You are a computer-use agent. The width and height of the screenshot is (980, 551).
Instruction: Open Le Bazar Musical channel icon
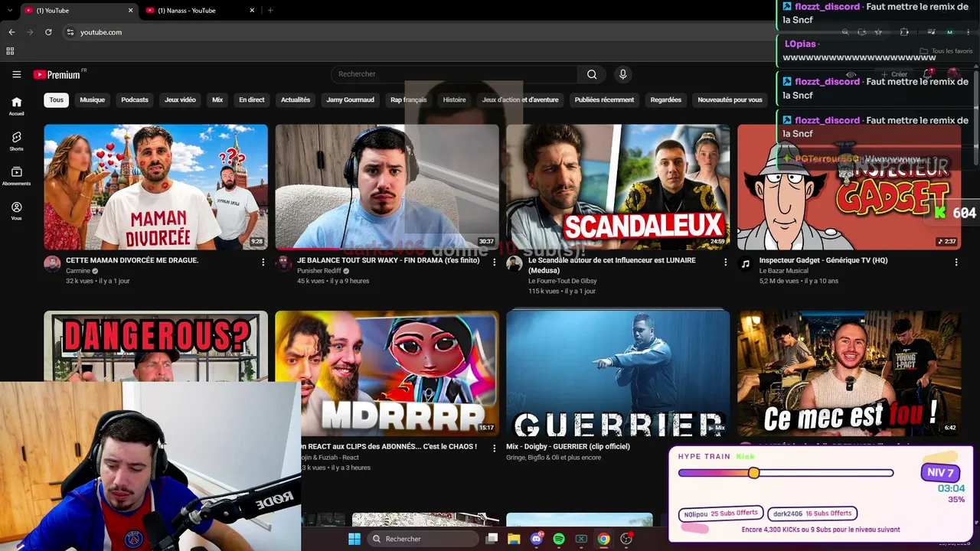click(746, 264)
